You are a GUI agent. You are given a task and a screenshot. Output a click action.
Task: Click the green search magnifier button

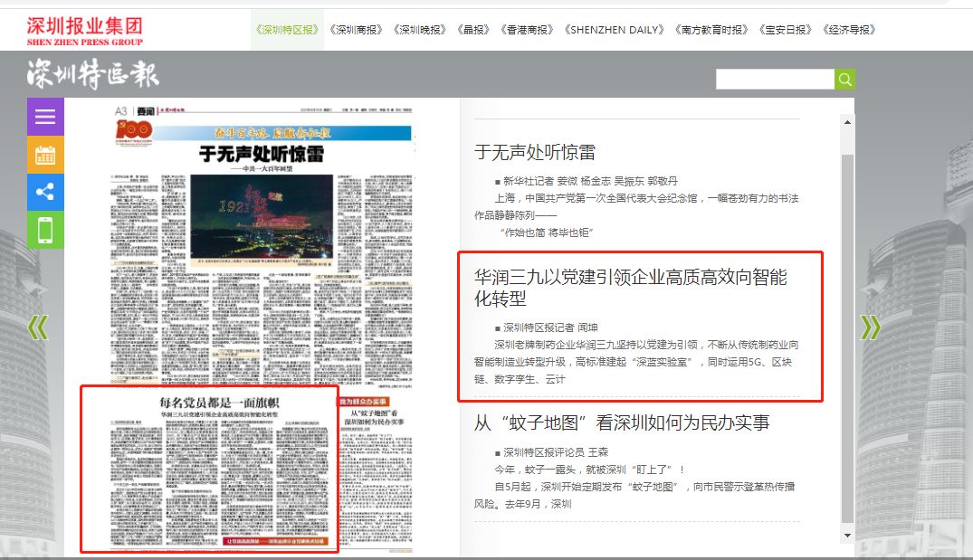[844, 80]
